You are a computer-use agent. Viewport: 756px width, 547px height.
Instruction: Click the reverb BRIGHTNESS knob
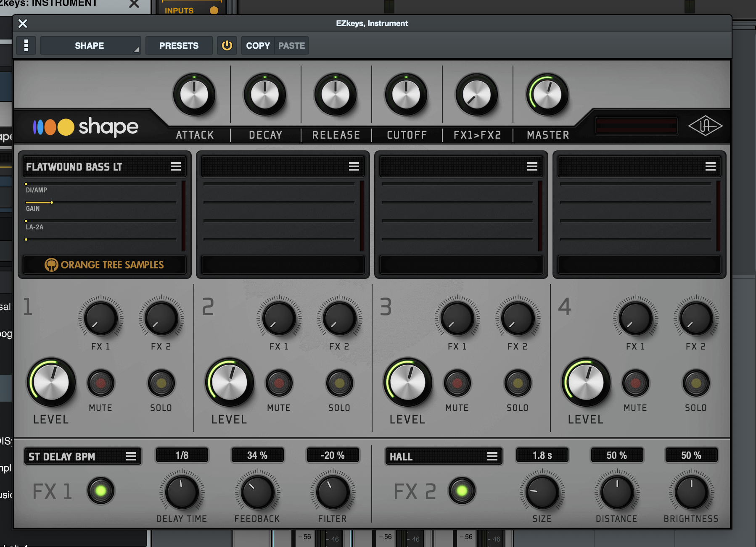pyautogui.click(x=691, y=492)
